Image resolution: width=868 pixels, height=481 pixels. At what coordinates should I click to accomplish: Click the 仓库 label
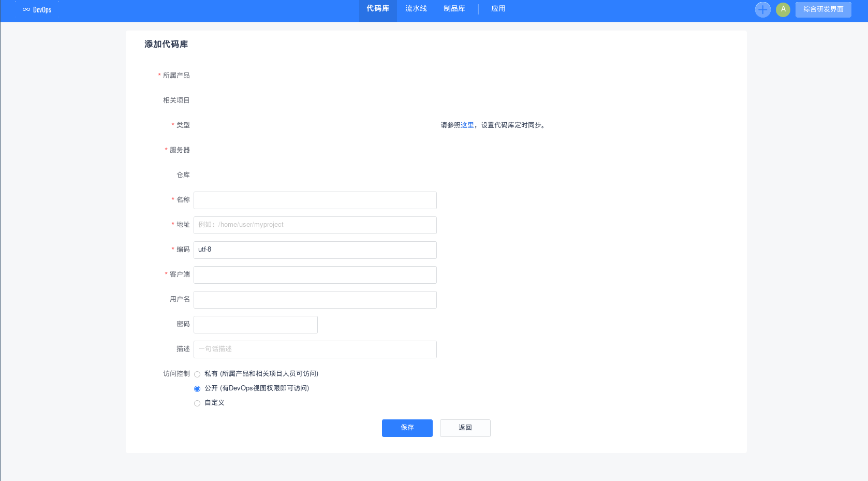tap(183, 175)
